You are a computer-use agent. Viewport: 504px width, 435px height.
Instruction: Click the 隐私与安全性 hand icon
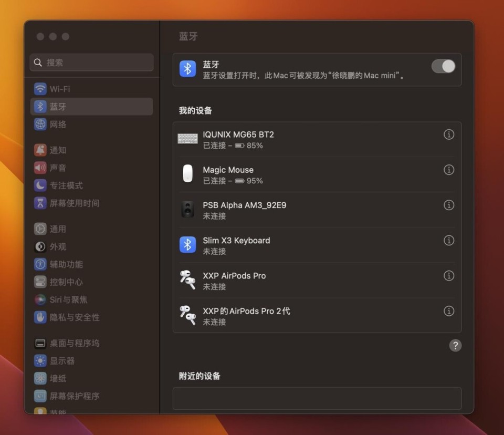click(40, 317)
